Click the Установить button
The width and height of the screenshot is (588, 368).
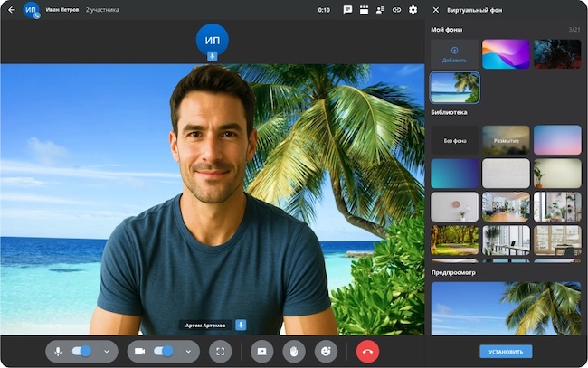tap(506, 352)
